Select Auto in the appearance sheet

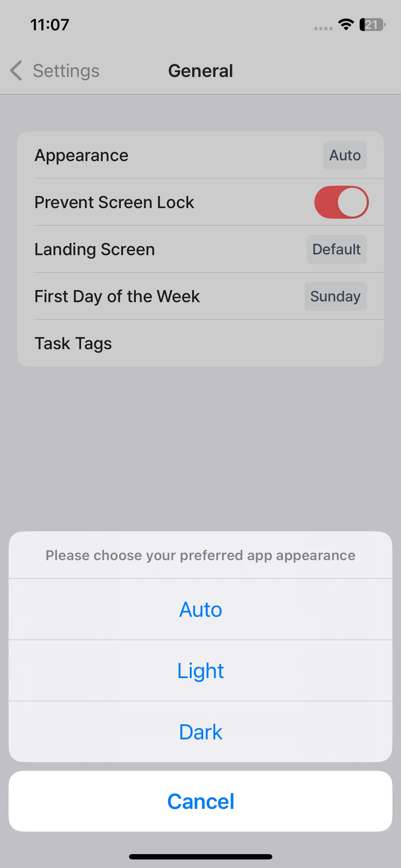[200, 609]
